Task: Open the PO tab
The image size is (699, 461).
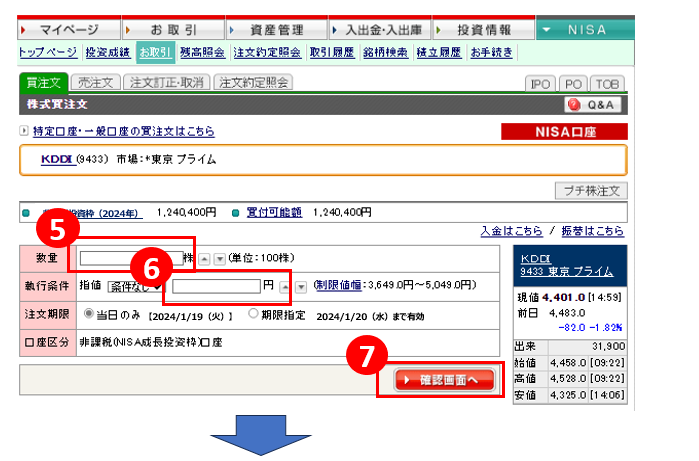Action: pos(573,84)
